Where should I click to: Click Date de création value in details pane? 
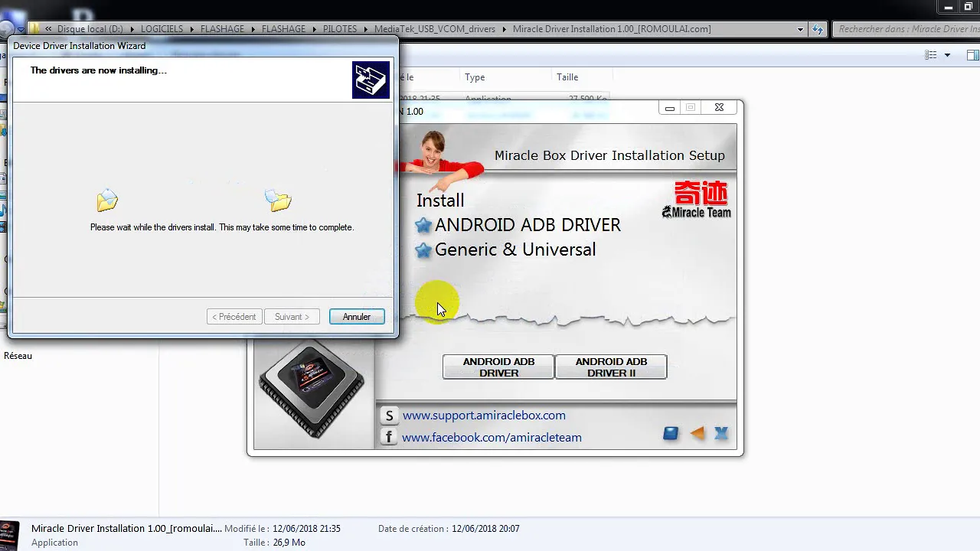pos(485,529)
